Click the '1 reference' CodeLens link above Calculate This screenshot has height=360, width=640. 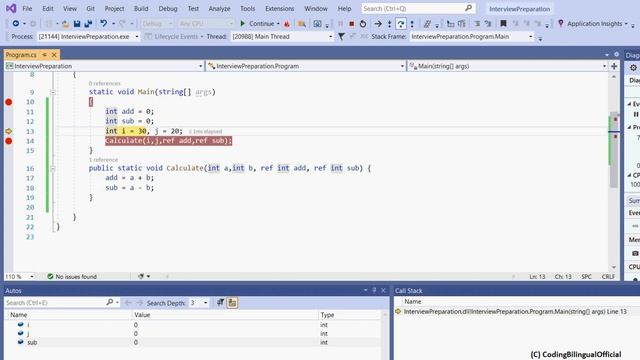(x=103, y=160)
